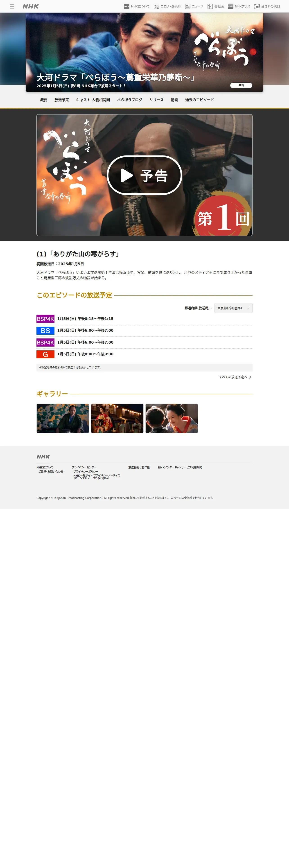Click the G channel badge
This screenshot has height=868, width=289.
click(45, 354)
